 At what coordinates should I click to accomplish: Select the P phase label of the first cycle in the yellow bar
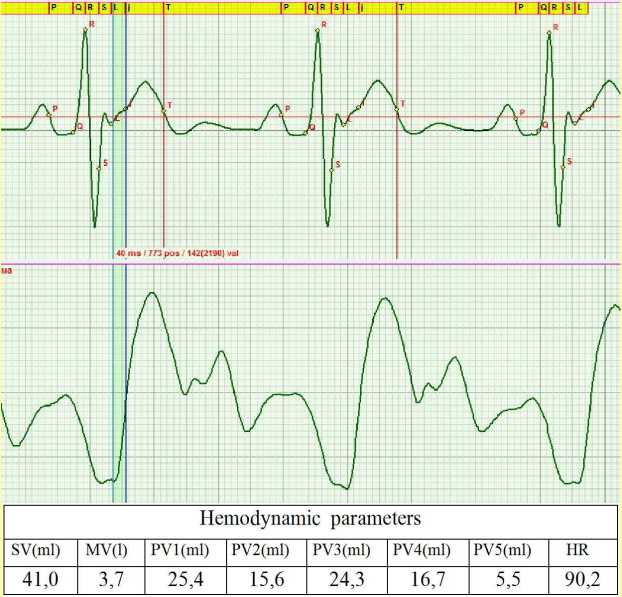(54, 8)
